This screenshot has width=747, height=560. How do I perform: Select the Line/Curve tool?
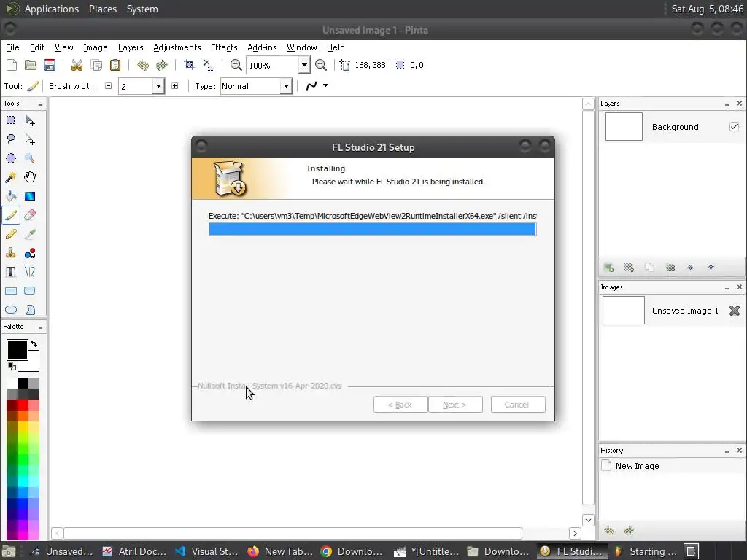point(30,272)
